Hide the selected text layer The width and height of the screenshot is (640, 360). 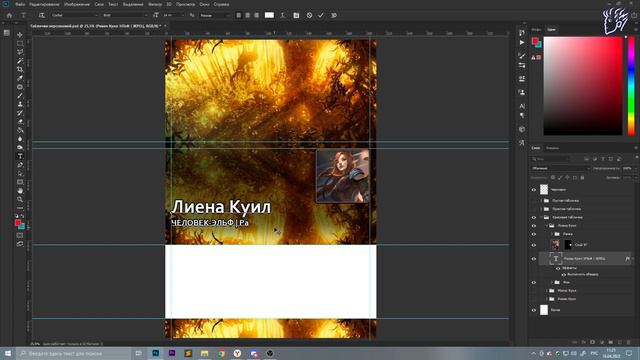(x=533, y=259)
